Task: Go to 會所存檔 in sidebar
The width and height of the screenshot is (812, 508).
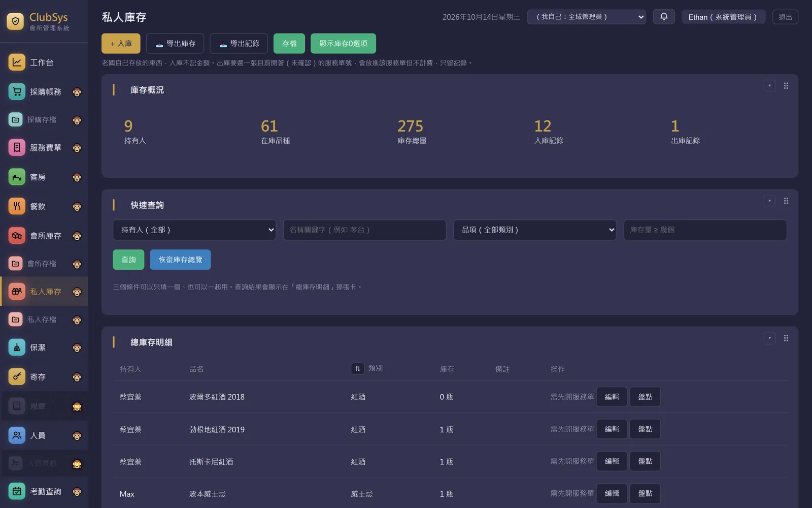Action: pyautogui.click(x=44, y=264)
